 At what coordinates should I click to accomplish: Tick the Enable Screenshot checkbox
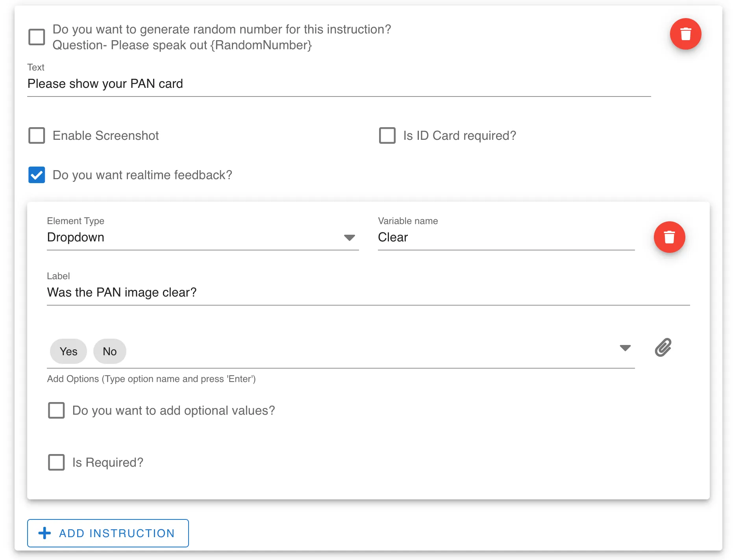point(37,135)
